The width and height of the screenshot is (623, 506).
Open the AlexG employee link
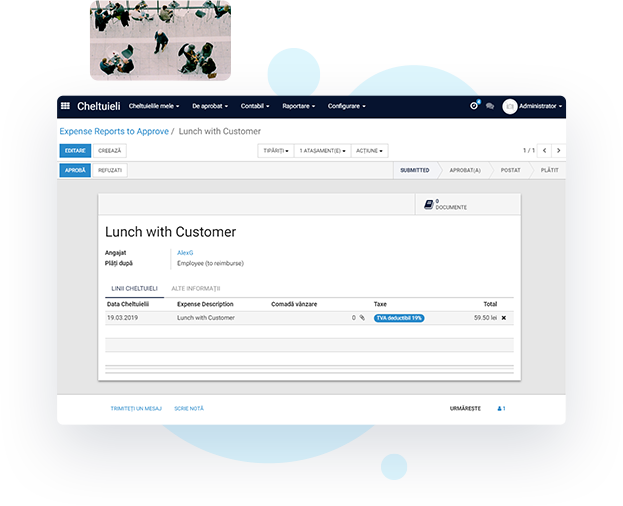185,253
